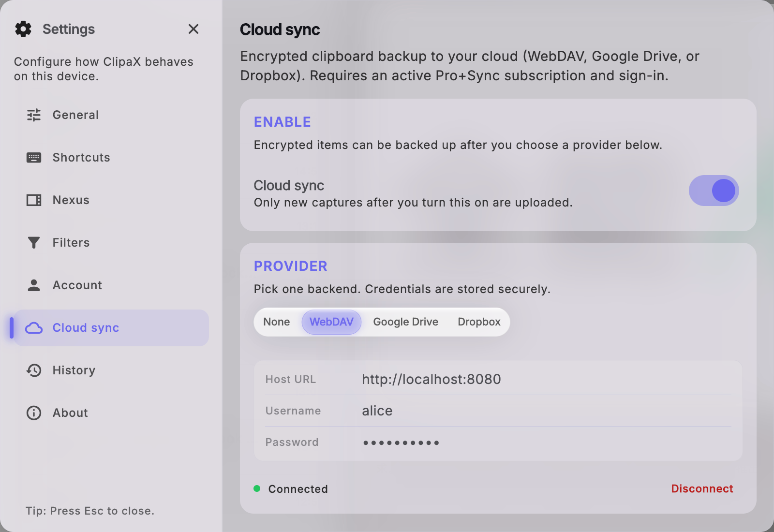The width and height of the screenshot is (774, 532).
Task: Click the History clock icon
Action: 34,370
